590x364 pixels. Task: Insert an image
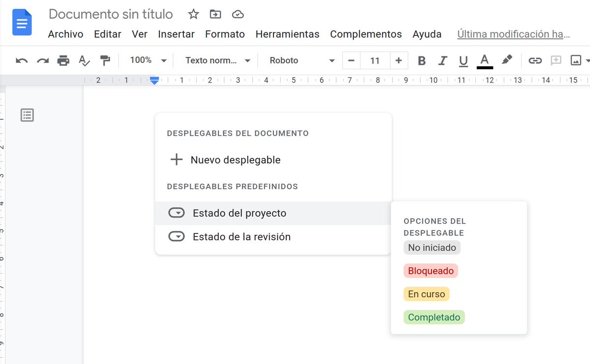click(576, 60)
